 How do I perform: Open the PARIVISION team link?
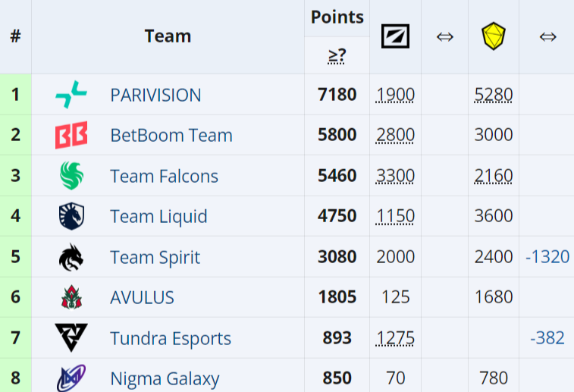(155, 95)
